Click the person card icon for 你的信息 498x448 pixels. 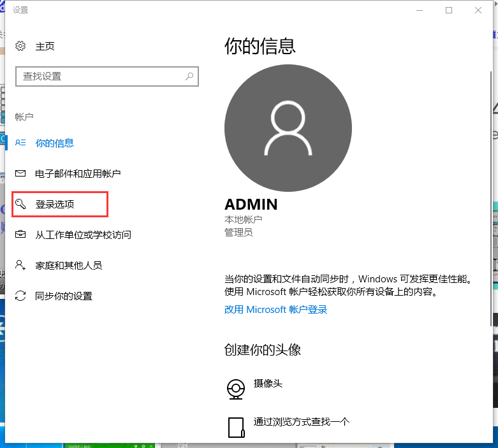point(20,143)
